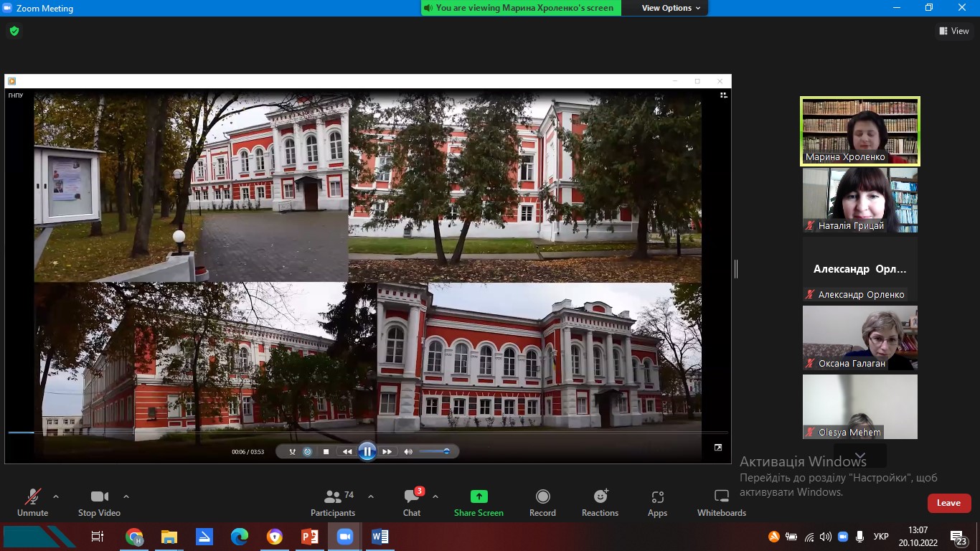Screen dimensions: 980x551
Task: Change layout with the View button
Action: point(954,31)
